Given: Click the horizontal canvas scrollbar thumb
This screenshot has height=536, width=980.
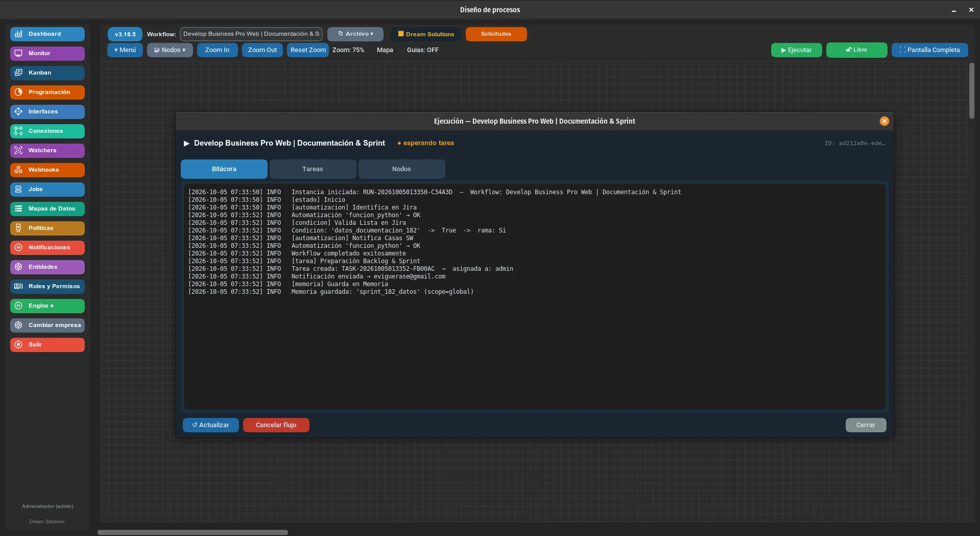Looking at the screenshot, I should tap(193, 532).
